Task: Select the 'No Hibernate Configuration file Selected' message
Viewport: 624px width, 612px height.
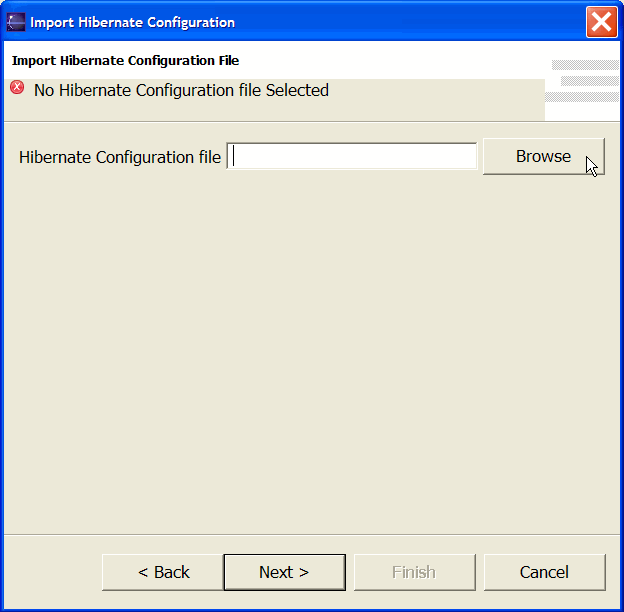Action: (x=181, y=90)
